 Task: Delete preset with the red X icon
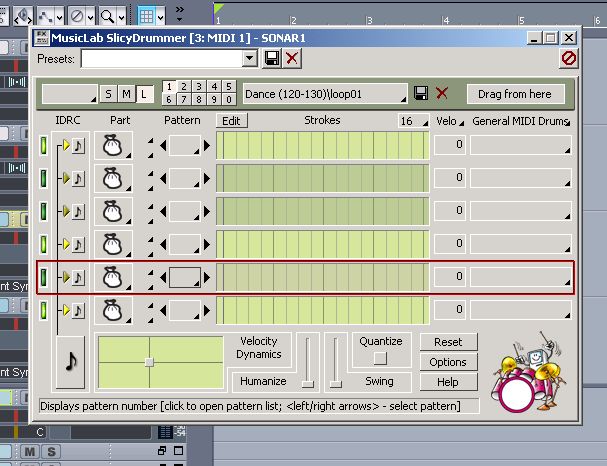(x=292, y=58)
